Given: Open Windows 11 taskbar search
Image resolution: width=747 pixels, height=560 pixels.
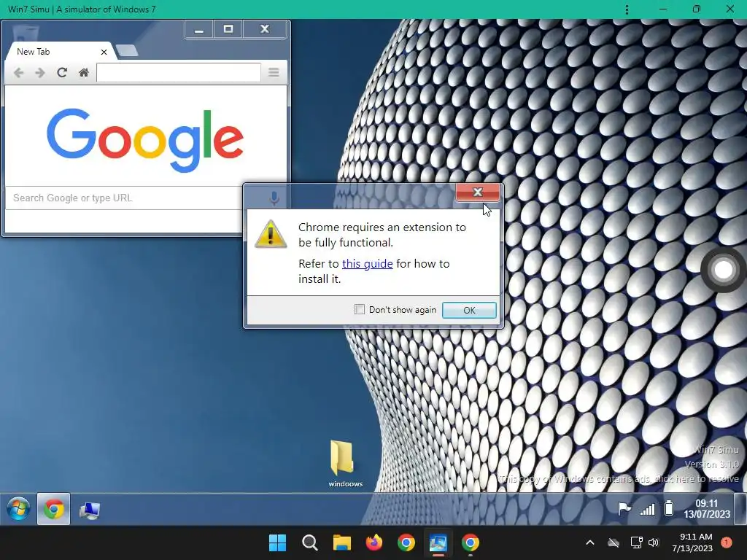Looking at the screenshot, I should click(x=309, y=542).
